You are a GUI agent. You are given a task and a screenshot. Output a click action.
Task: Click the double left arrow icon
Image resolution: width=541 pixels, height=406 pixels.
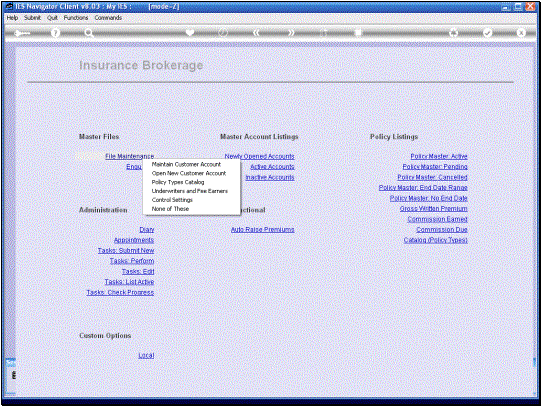click(x=256, y=33)
